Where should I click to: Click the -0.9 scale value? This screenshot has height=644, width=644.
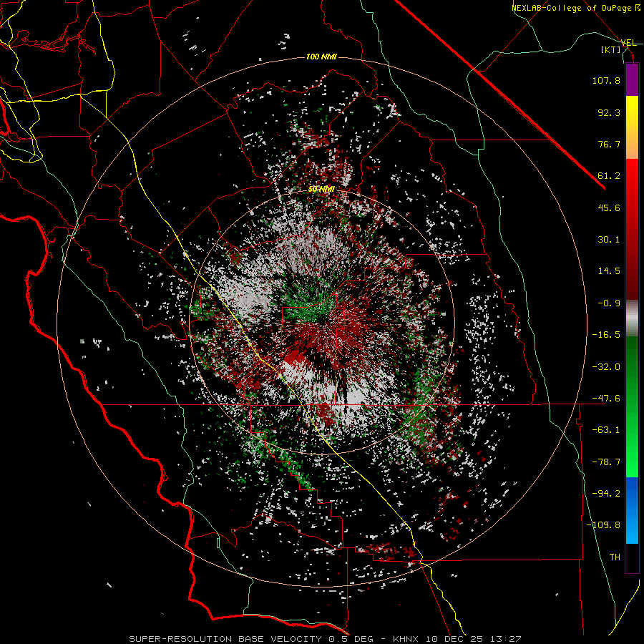coord(609,303)
